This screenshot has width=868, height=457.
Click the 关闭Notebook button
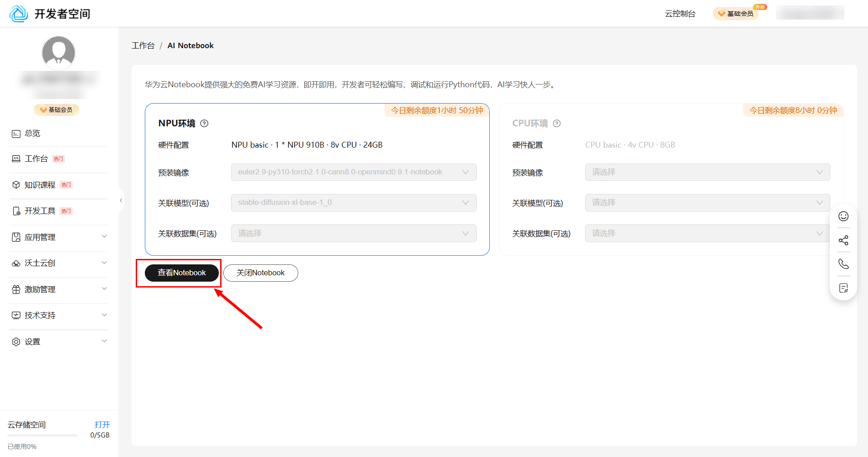click(261, 273)
